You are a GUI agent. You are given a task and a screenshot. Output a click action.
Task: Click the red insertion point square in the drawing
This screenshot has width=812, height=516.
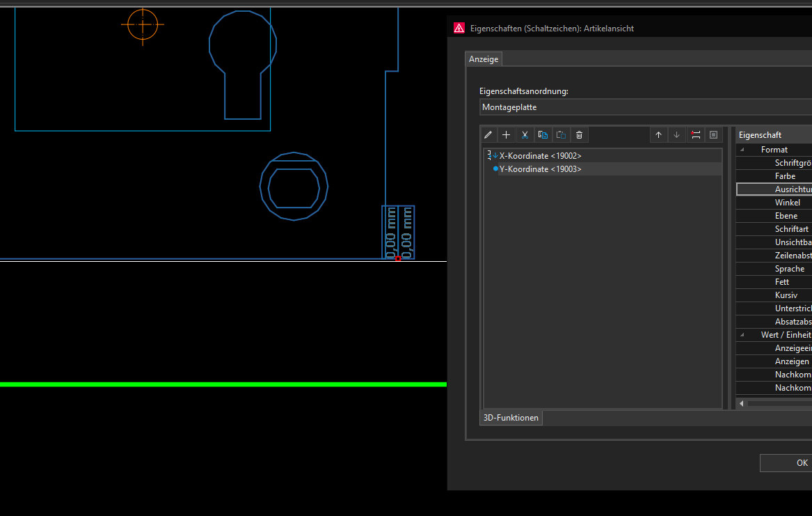tap(398, 258)
